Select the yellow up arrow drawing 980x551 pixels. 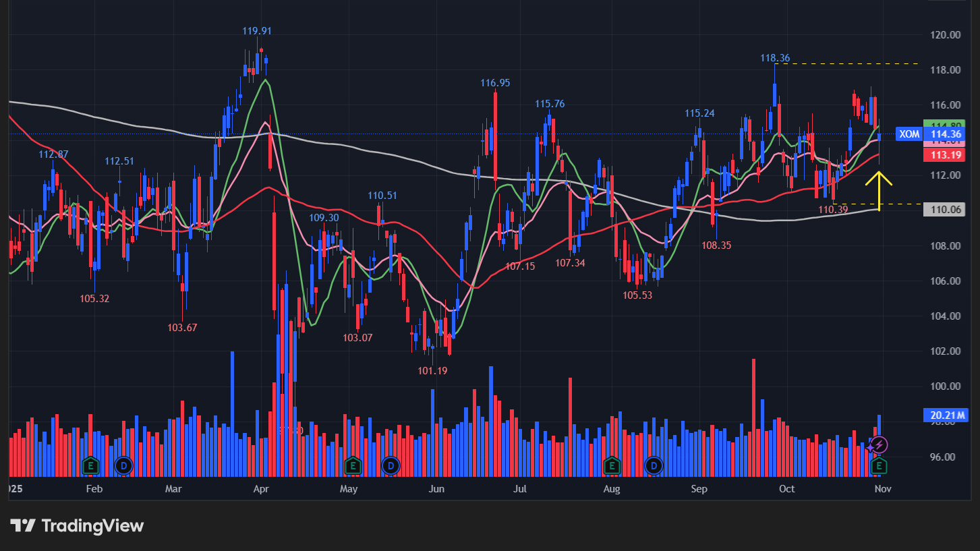(x=879, y=190)
